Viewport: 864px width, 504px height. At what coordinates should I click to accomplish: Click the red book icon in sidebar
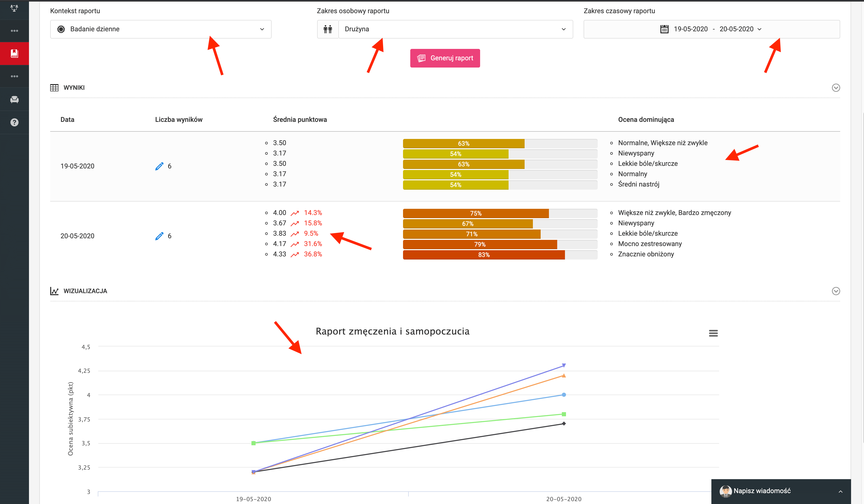click(x=14, y=54)
